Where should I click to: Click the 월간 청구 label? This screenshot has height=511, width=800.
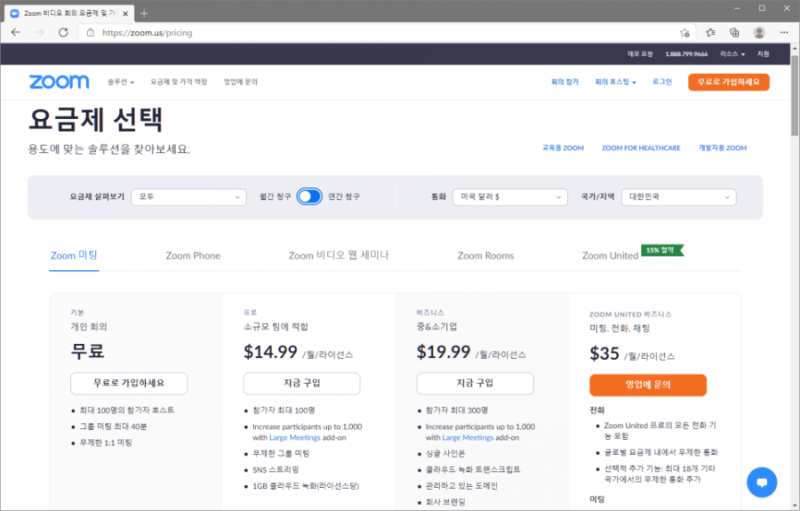275,196
